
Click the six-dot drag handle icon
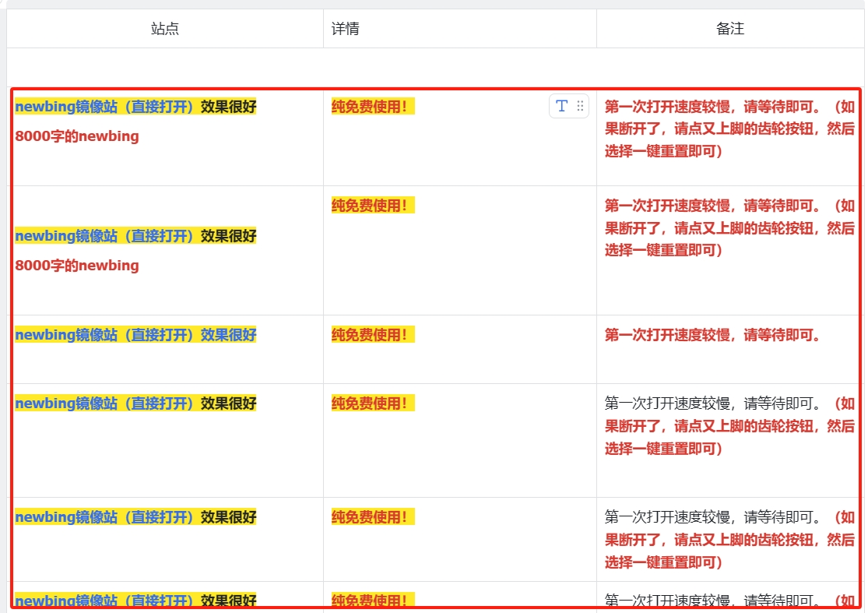[x=580, y=107]
